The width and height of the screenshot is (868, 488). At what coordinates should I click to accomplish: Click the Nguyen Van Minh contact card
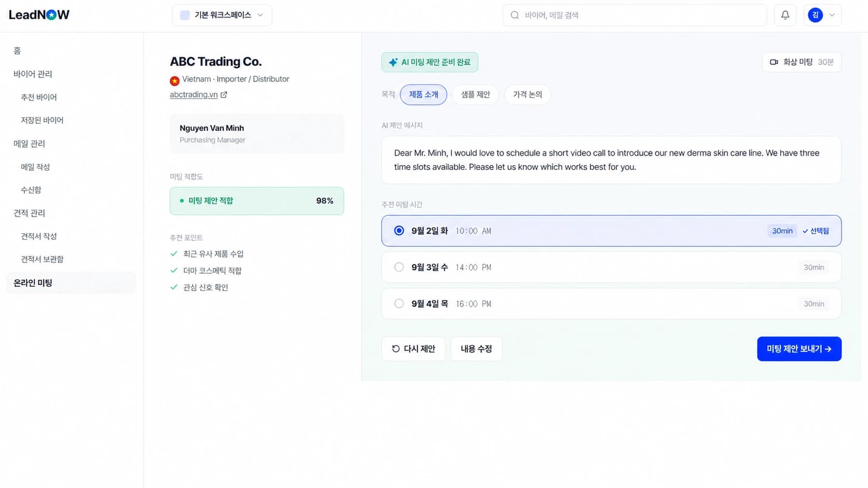point(257,134)
